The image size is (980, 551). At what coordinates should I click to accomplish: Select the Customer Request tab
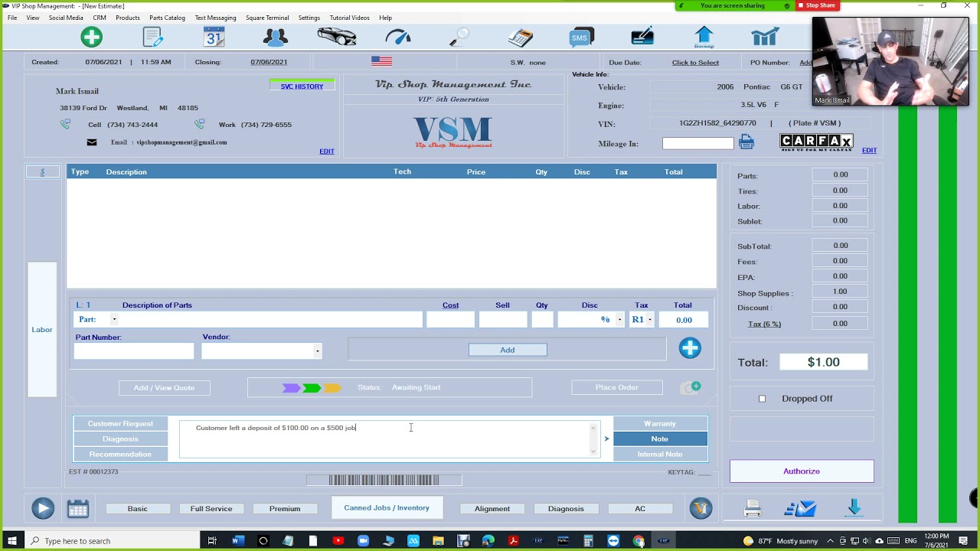pos(120,424)
